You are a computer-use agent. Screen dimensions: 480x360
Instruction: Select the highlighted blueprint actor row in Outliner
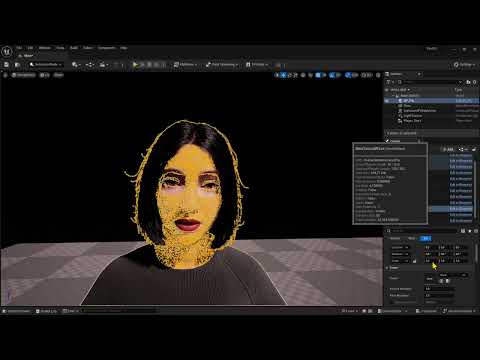pyautogui.click(x=432, y=100)
